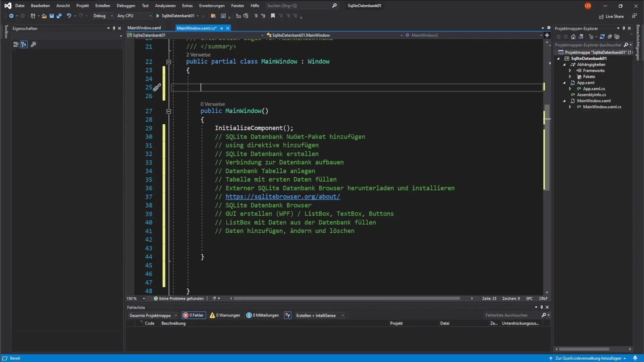The image size is (644, 362).
Task: Close the MainWindow.xaml.cs tab
Action: [228, 28]
